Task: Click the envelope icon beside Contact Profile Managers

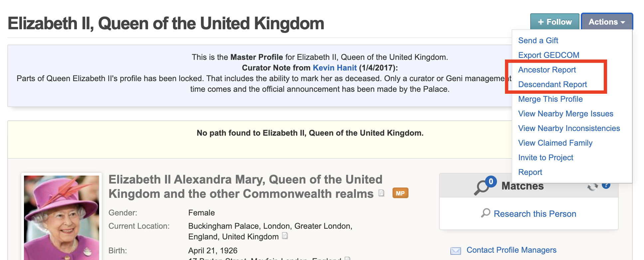Action: [x=455, y=251]
